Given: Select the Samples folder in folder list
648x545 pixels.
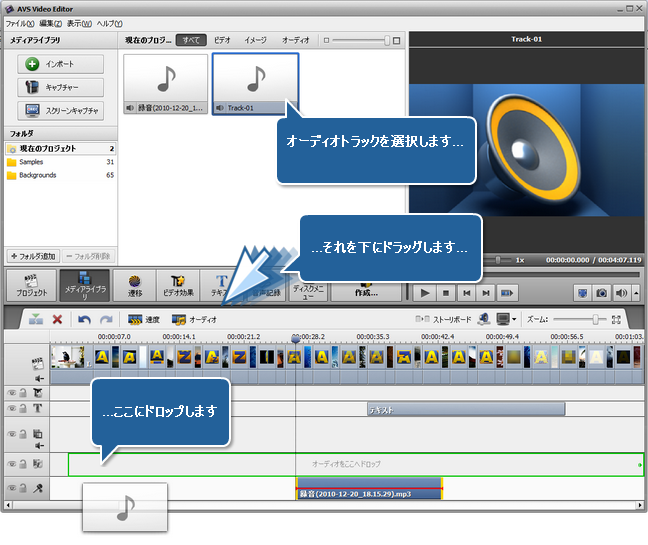Looking at the screenshot, I should pyautogui.click(x=31, y=161).
